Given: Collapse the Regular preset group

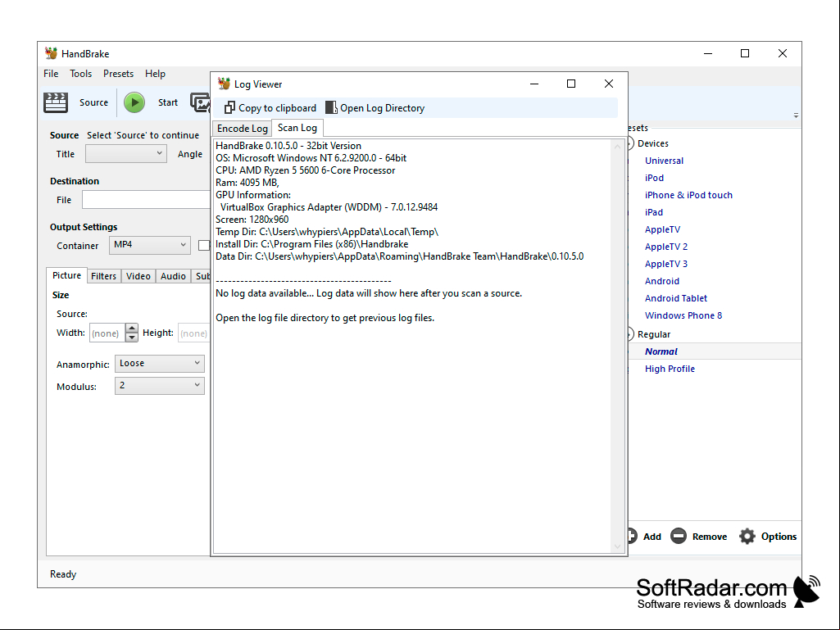Looking at the screenshot, I should coord(630,333).
